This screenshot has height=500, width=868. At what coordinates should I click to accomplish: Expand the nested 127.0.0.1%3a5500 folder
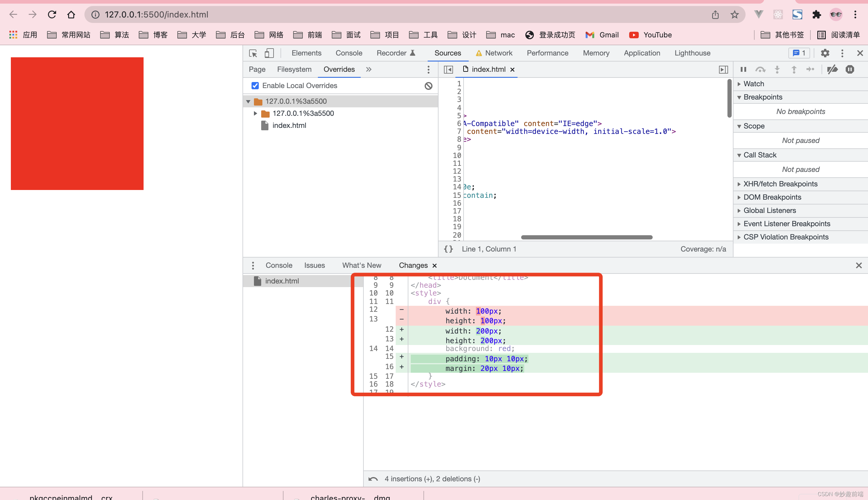click(x=255, y=113)
